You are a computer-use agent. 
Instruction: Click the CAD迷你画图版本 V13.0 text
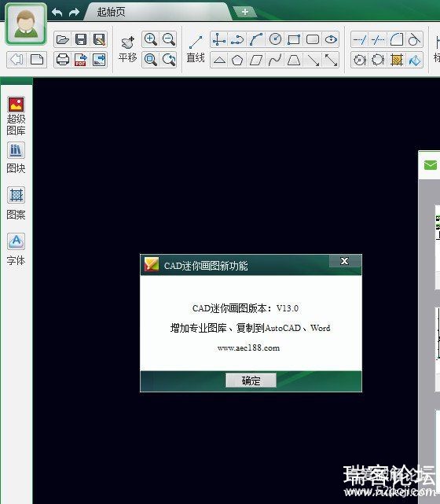tap(245, 308)
